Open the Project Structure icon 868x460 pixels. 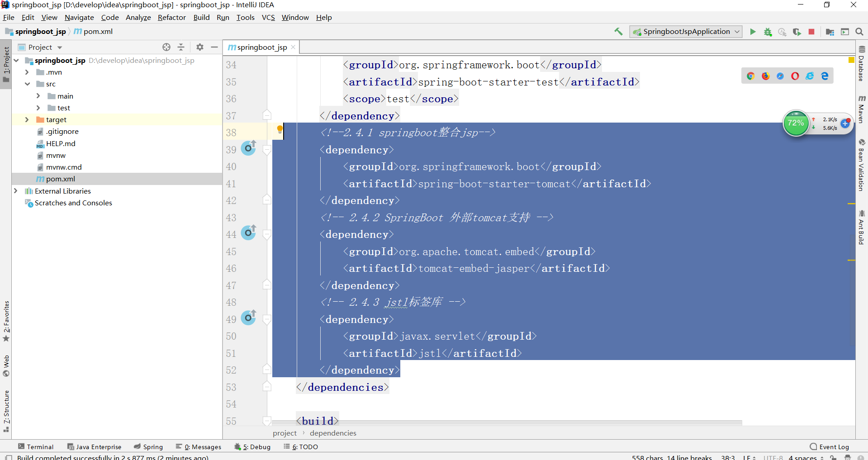[830, 32]
